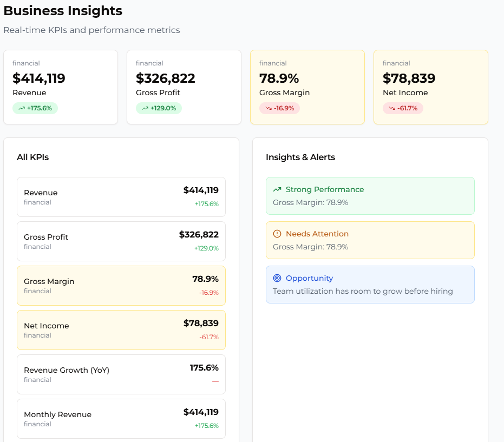Select the Needs Attention alert card
This screenshot has width=504, height=442.
(x=370, y=240)
